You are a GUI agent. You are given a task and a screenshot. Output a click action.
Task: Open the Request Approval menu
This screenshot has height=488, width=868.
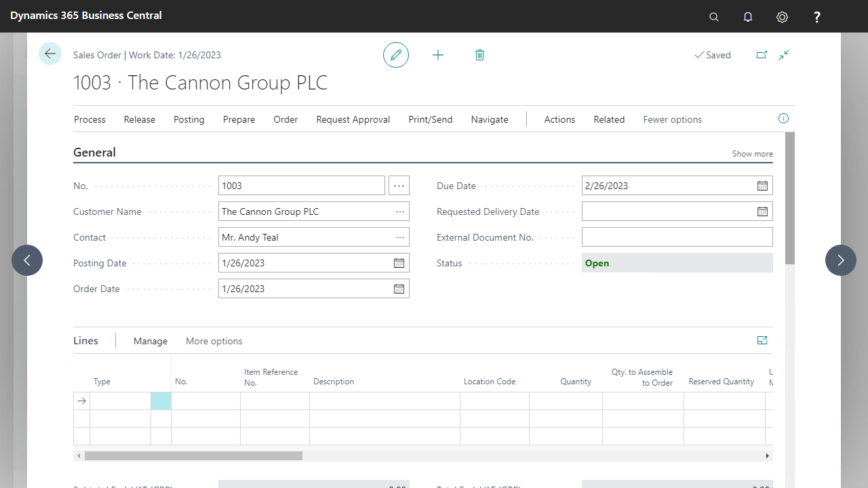click(x=353, y=119)
